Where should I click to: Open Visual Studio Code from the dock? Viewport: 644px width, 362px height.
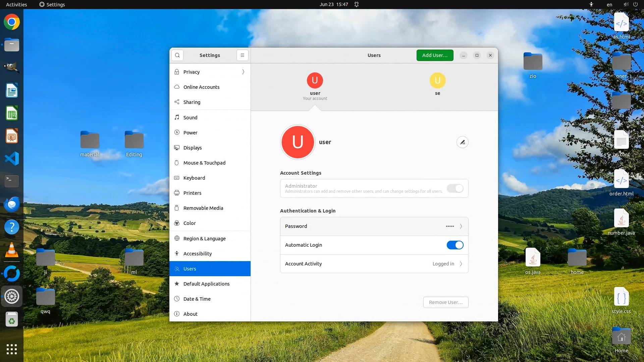click(12, 159)
